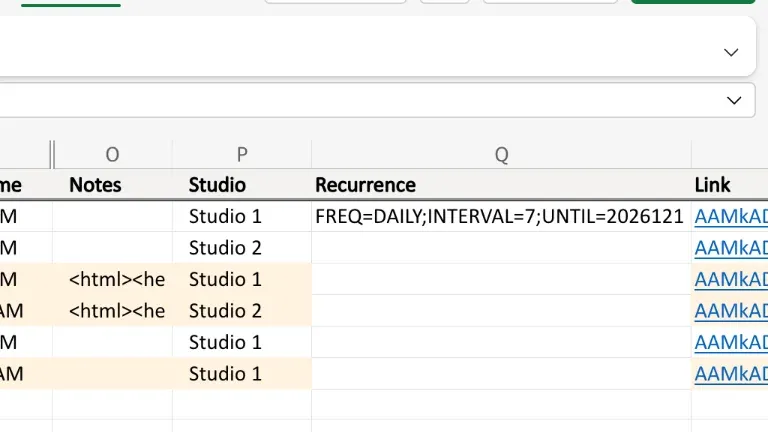Image resolution: width=768 pixels, height=432 pixels.
Task: Select column Q header
Action: click(502, 154)
